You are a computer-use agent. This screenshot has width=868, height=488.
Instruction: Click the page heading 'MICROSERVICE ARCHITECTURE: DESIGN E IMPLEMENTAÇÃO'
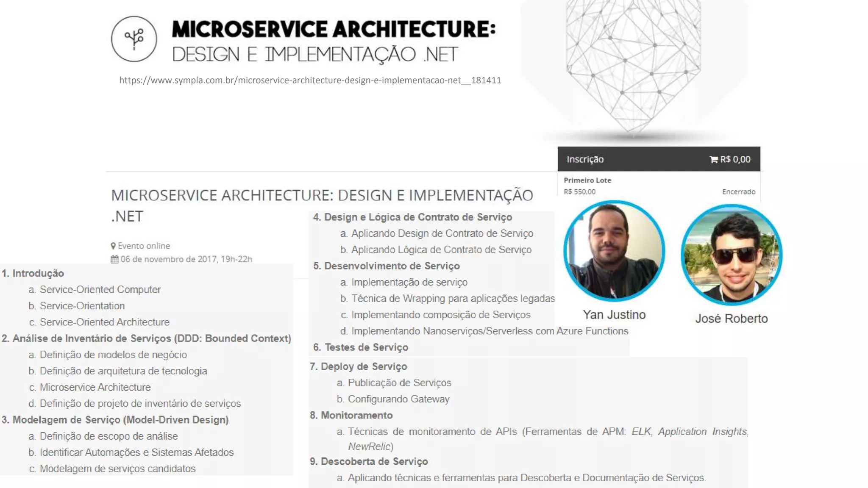pyautogui.click(x=322, y=195)
